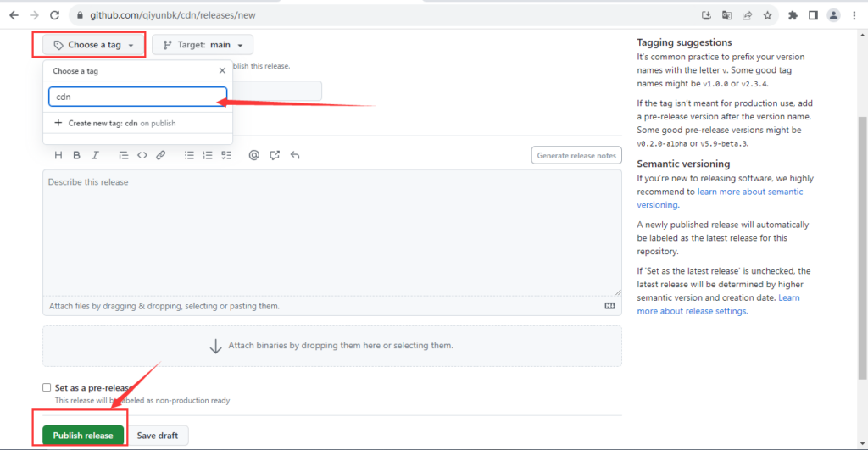The width and height of the screenshot is (868, 450).
Task: Click the tag name field containing cdn
Action: [138, 97]
